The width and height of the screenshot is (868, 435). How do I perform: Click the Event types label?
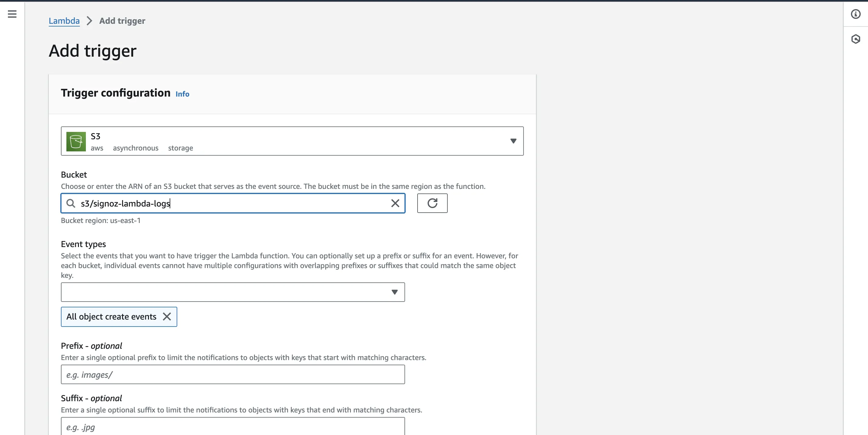click(x=83, y=244)
